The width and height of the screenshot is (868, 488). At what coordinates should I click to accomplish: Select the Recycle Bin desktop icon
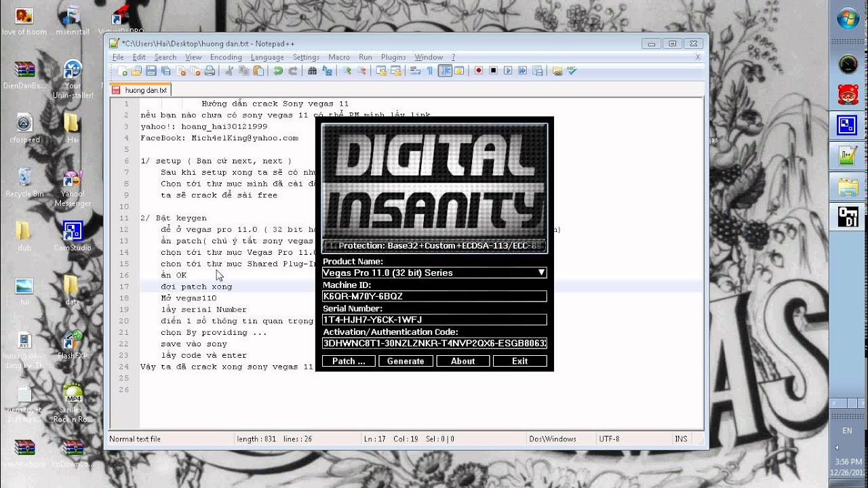pos(24,182)
